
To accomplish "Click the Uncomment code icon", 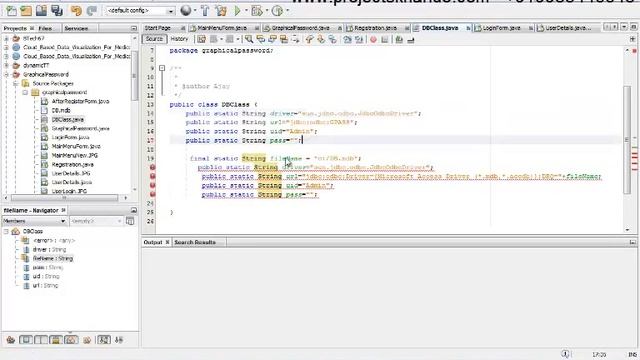I will 411,40.
